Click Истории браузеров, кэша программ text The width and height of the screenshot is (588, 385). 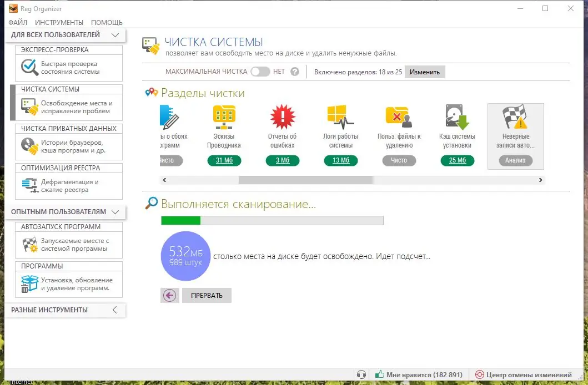73,146
